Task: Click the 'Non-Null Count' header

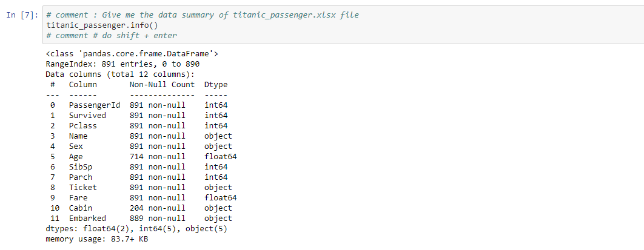Action: click(x=162, y=84)
